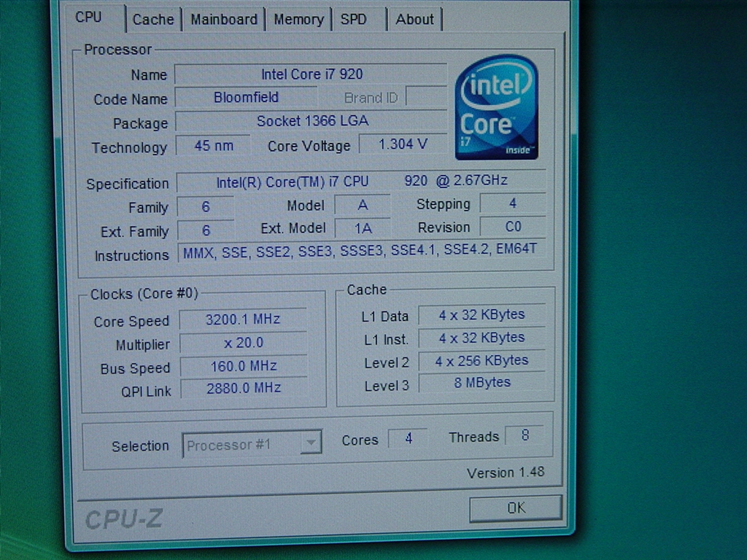Click the Instructions list MMX, SSE field
Screen dimensions: 747x560
[x=361, y=251]
